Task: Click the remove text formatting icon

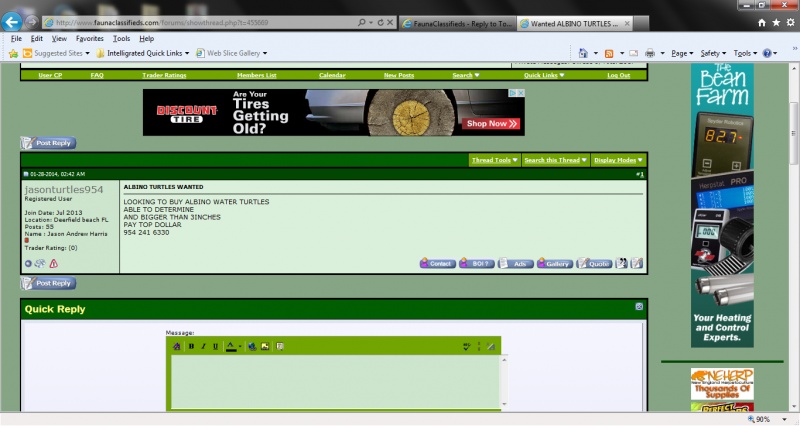Action: tap(177, 346)
